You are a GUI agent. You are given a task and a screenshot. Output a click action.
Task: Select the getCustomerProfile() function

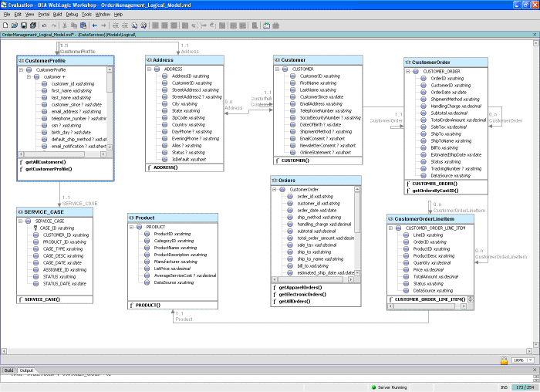click(49, 169)
